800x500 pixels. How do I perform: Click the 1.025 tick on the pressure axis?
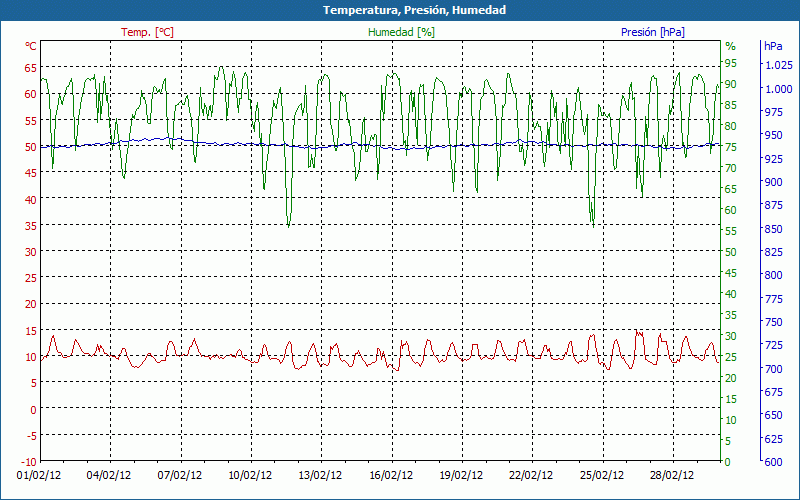tap(778, 66)
